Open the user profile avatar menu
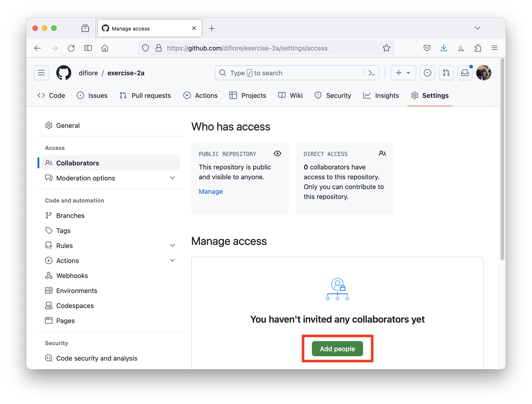Screen dimensions: 532x404 point(483,73)
